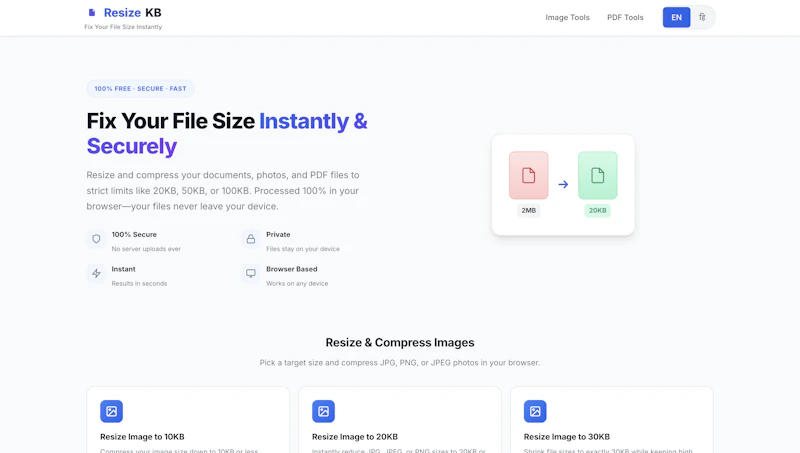Click image icon on Resize Image to 10KB card
The height and width of the screenshot is (453, 800).
(x=111, y=411)
